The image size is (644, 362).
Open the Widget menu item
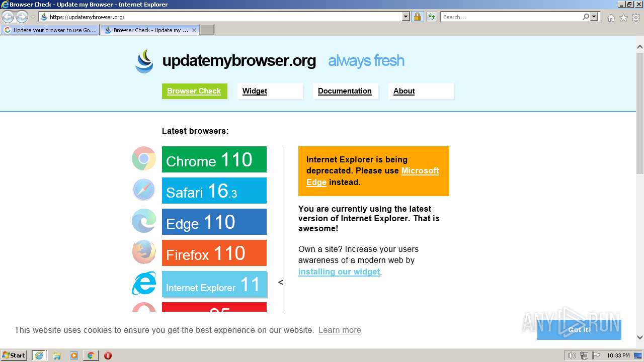270,91
